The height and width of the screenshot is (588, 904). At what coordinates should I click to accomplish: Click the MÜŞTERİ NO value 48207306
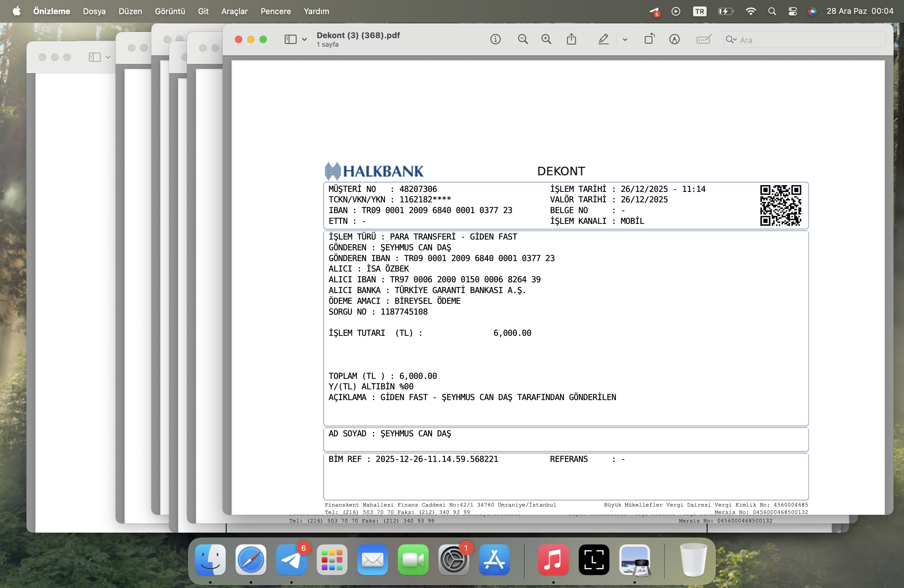pos(418,189)
